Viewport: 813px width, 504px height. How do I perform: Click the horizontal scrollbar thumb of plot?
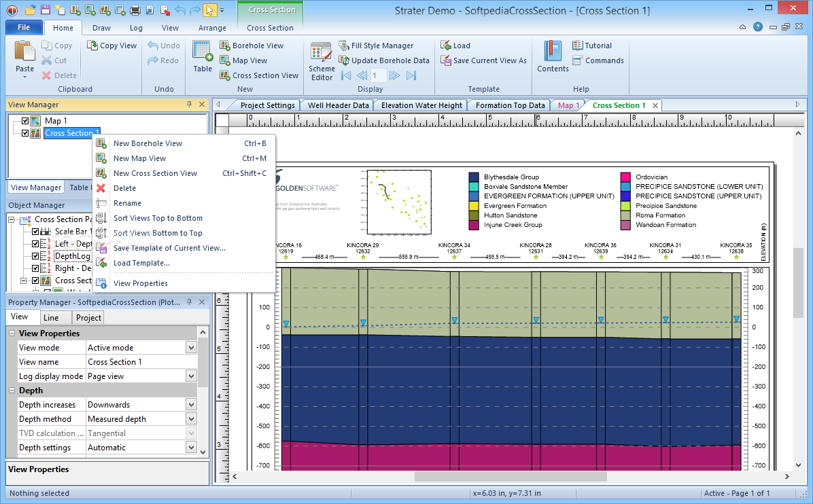[511, 476]
